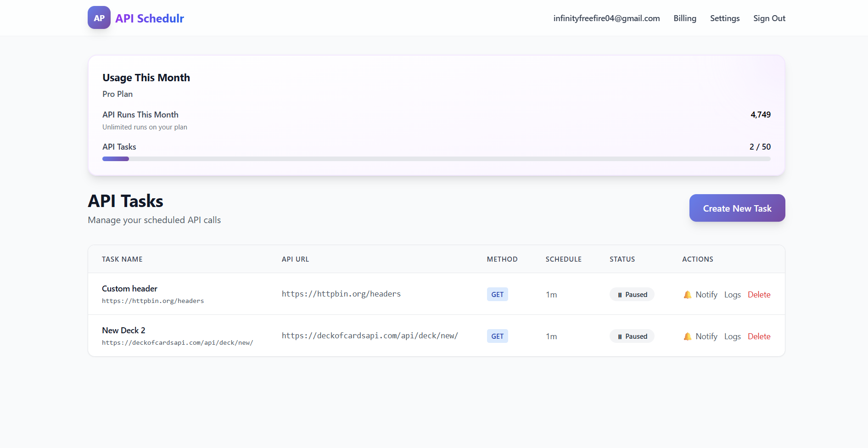The image size is (868, 448).
Task: Open Logs for the New Deck 2 task
Action: [733, 336]
